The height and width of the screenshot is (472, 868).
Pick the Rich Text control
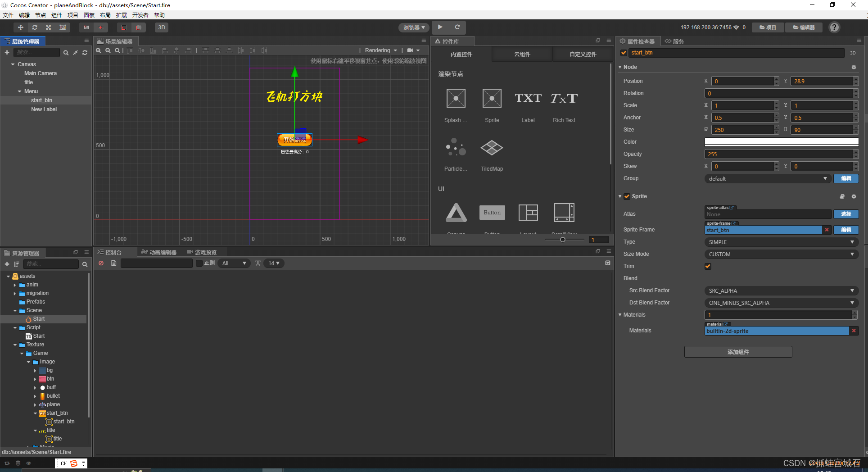pyautogui.click(x=564, y=105)
